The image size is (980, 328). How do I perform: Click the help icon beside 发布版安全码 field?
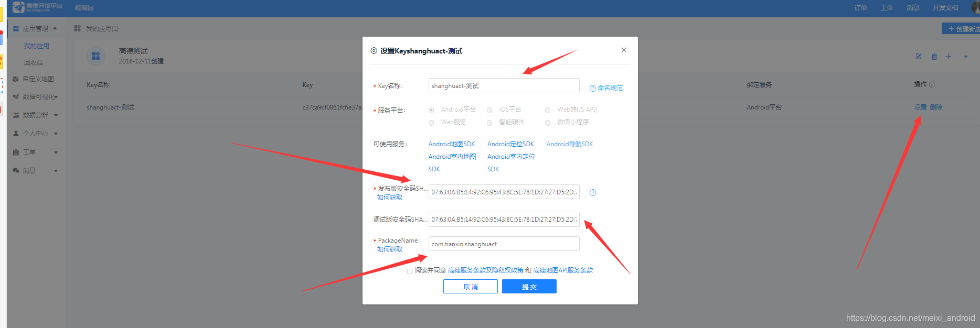pos(593,193)
